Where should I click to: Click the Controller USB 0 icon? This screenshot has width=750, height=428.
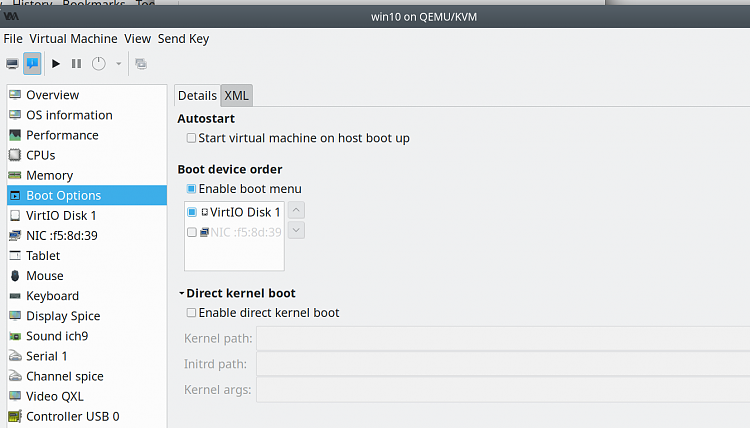[15, 416]
